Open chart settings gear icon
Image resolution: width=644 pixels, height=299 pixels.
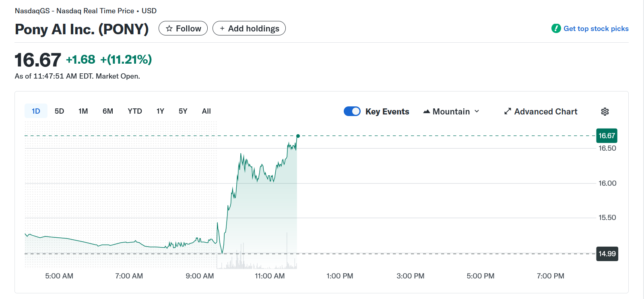(605, 112)
